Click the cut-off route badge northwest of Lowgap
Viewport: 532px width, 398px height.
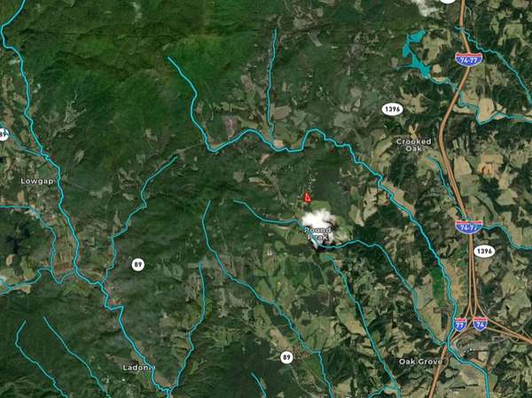(4, 135)
